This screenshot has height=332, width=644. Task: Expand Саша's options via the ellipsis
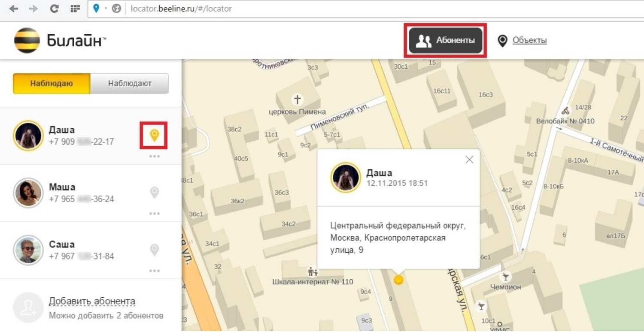pyautogui.click(x=154, y=270)
